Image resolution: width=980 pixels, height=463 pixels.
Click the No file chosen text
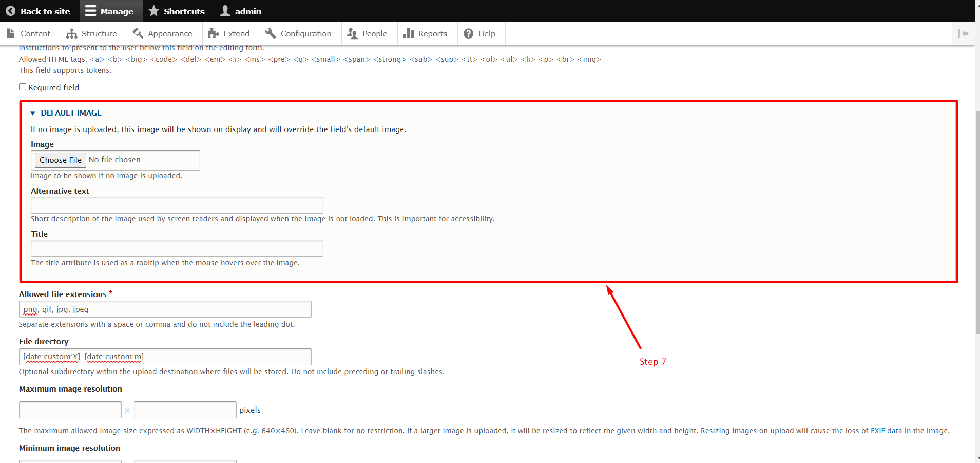pos(114,160)
